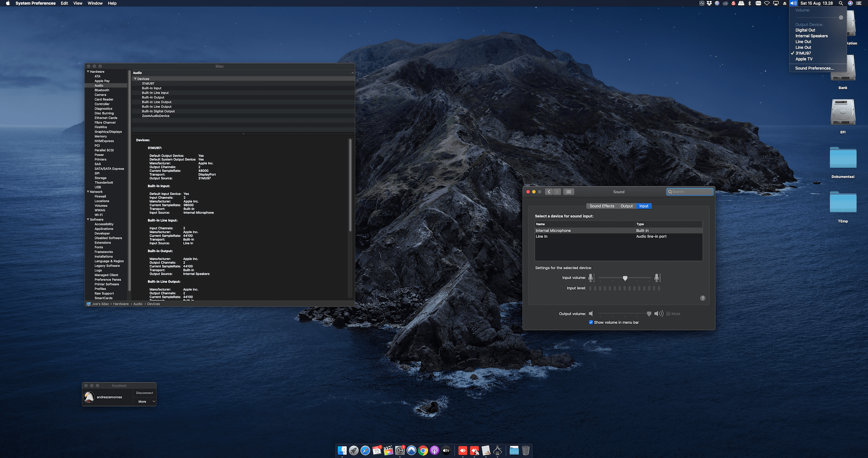Click the Dropbox menu bar icon

pyautogui.click(x=709, y=3)
